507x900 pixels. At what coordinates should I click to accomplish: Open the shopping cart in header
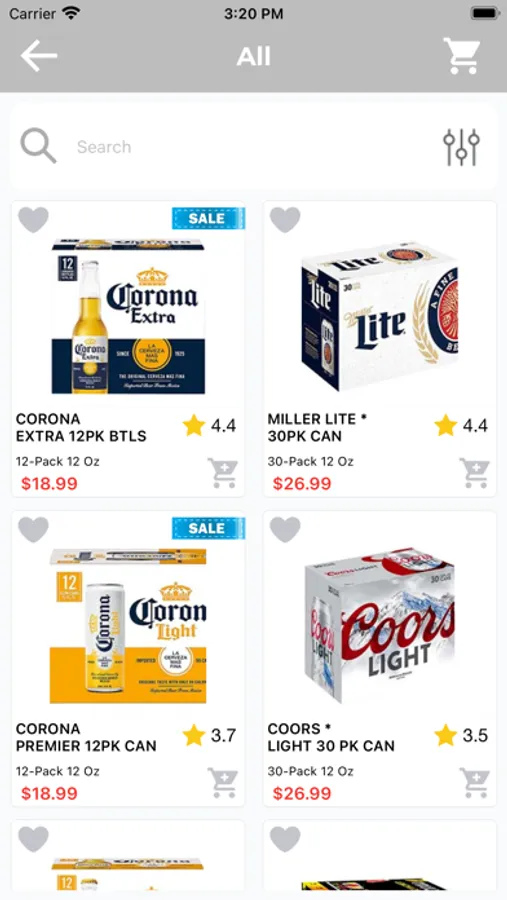(462, 56)
